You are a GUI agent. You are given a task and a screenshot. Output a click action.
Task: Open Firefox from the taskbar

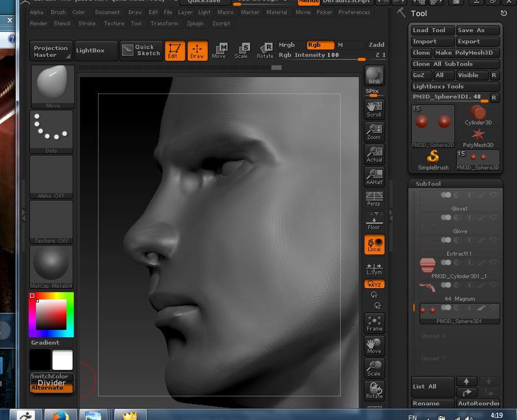[60, 415]
